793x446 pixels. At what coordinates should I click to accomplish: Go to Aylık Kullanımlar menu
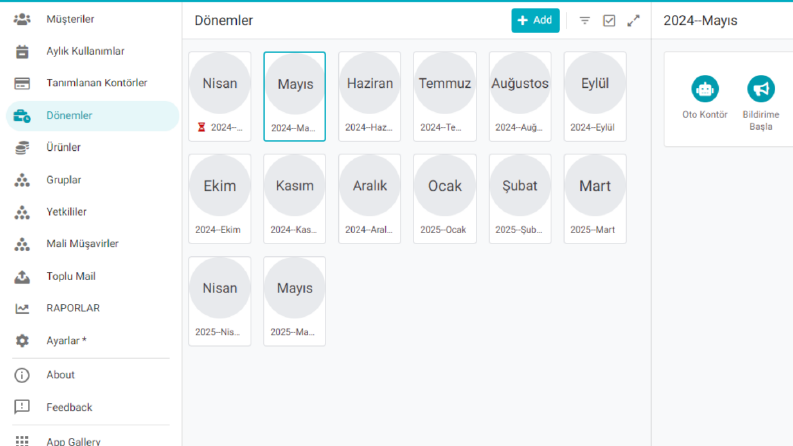(85, 51)
